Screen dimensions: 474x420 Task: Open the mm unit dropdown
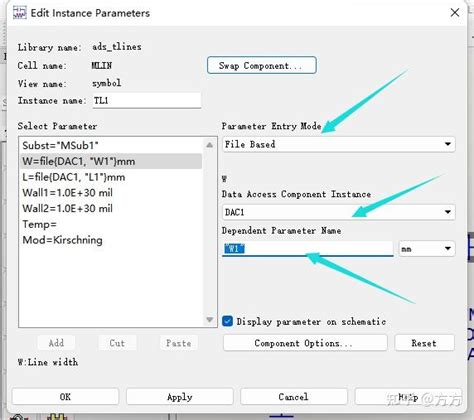click(x=427, y=249)
